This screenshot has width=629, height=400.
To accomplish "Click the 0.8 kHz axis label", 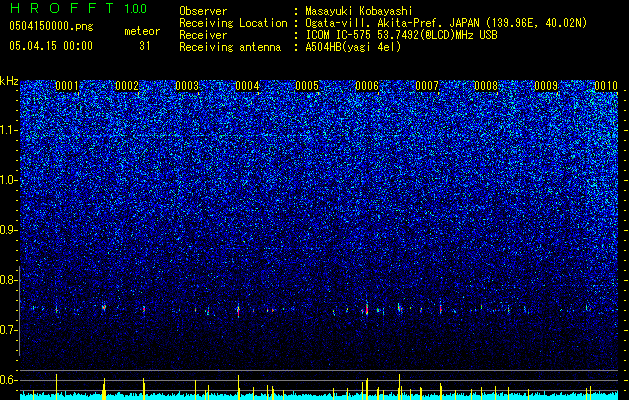I will tap(9, 280).
